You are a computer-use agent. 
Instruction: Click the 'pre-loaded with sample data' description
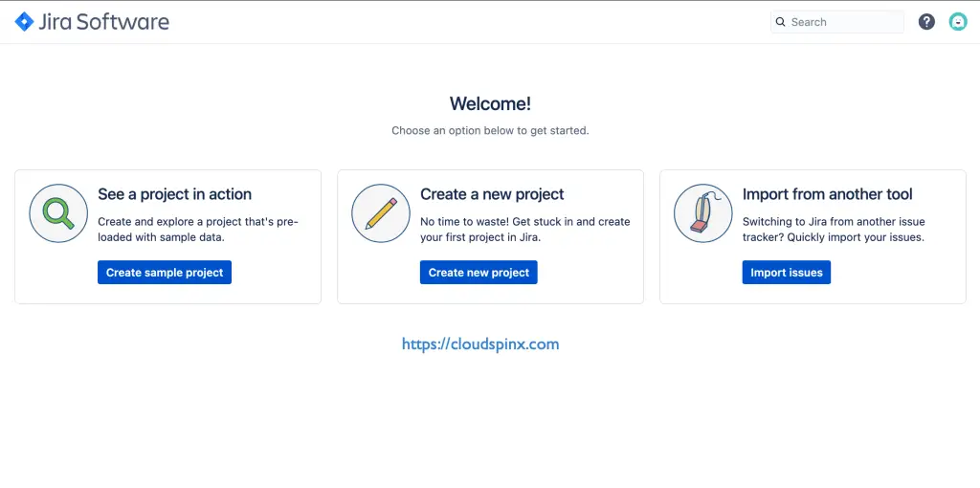pos(198,230)
